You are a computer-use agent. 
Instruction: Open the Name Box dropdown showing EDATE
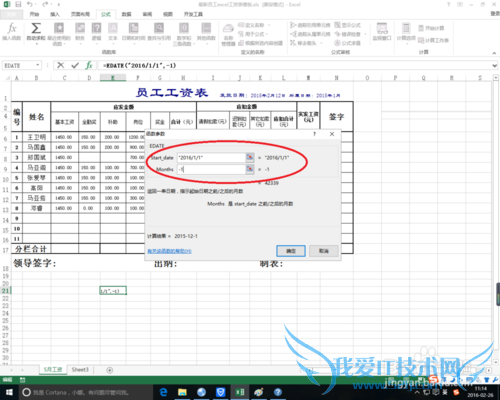(38, 65)
